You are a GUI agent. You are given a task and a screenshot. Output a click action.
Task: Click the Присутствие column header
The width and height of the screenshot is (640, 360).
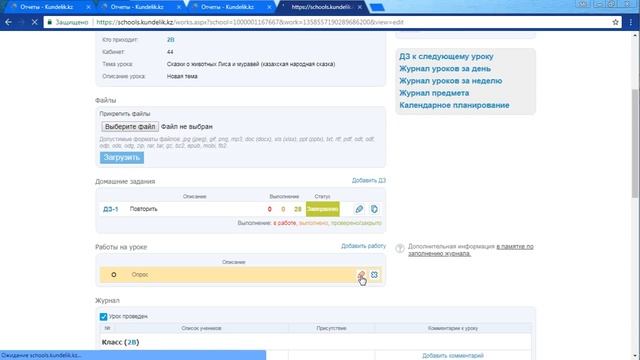[331, 328]
